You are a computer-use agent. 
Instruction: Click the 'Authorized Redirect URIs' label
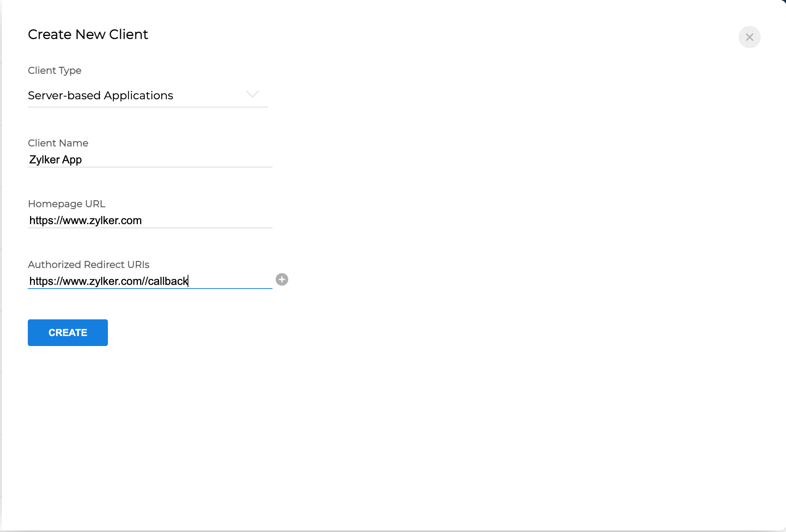[x=89, y=265]
